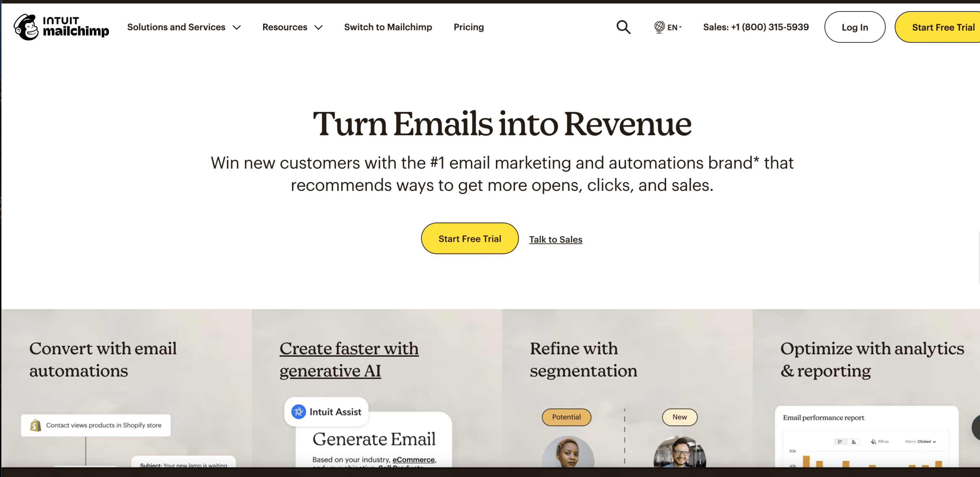Screen dimensions: 980x477
Task: Click the Pricing menu item
Action: pos(469,27)
